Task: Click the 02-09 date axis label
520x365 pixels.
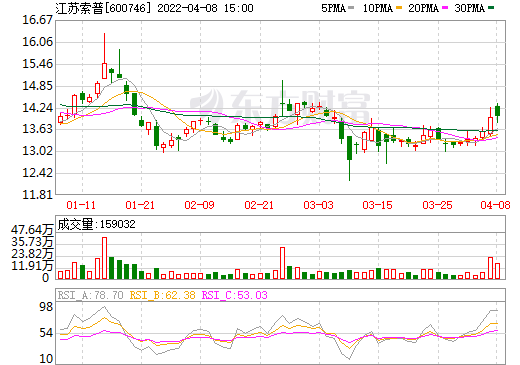Action: pyautogui.click(x=200, y=205)
